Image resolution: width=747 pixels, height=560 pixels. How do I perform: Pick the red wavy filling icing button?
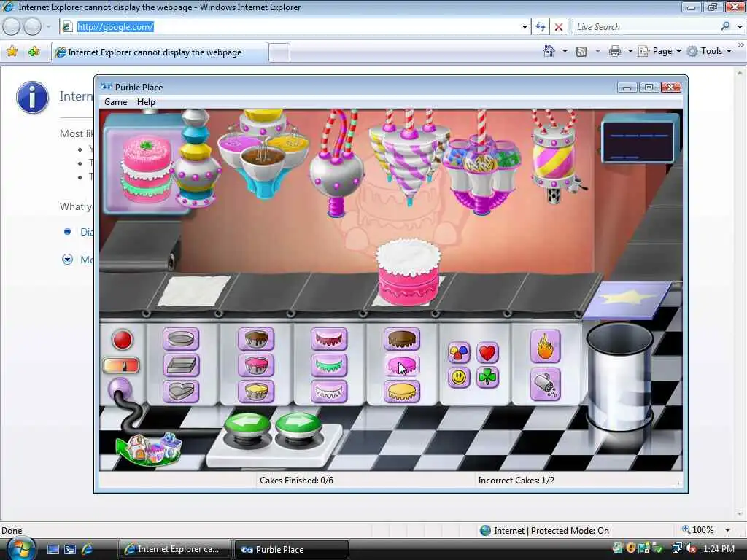tap(329, 339)
